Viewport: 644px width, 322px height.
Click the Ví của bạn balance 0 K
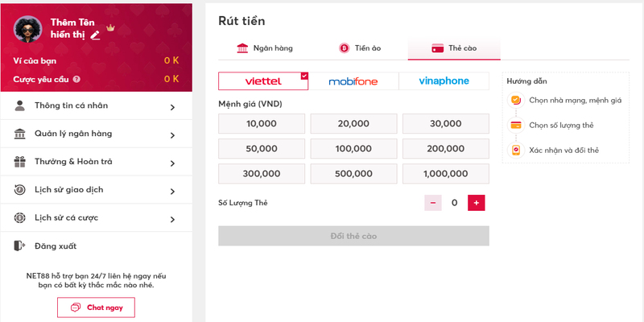coord(171,61)
